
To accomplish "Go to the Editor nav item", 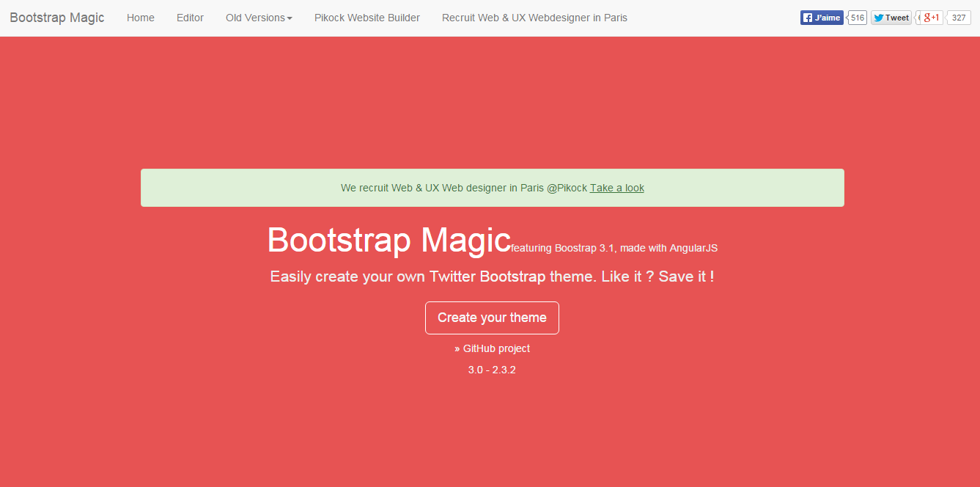I will tap(190, 18).
